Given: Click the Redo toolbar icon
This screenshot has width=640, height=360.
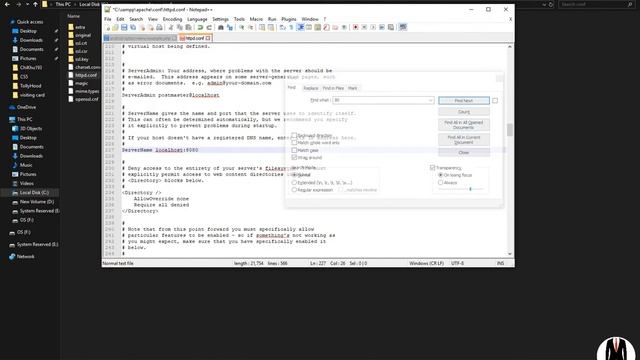Looking at the screenshot, I should tap(209, 27).
